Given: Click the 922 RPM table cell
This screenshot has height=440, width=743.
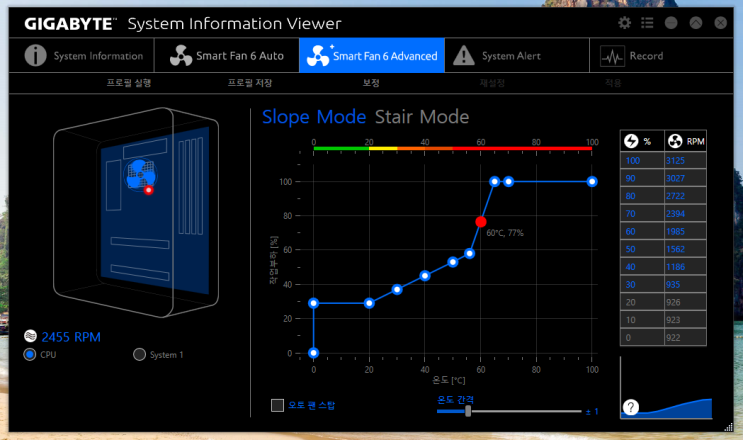Looking at the screenshot, I should (x=685, y=338).
